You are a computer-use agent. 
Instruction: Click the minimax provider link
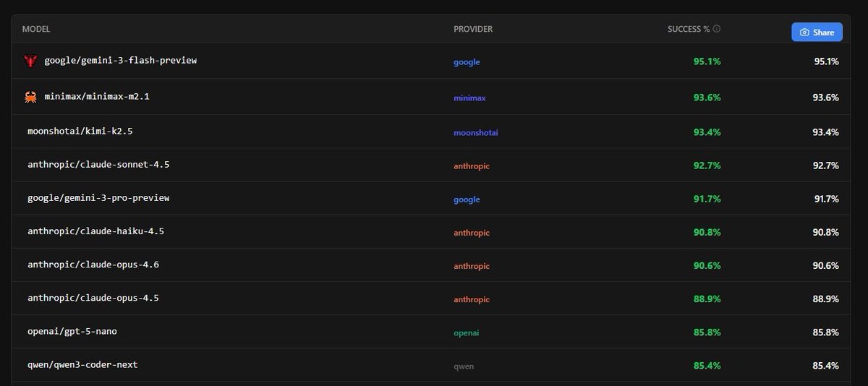[469, 98]
